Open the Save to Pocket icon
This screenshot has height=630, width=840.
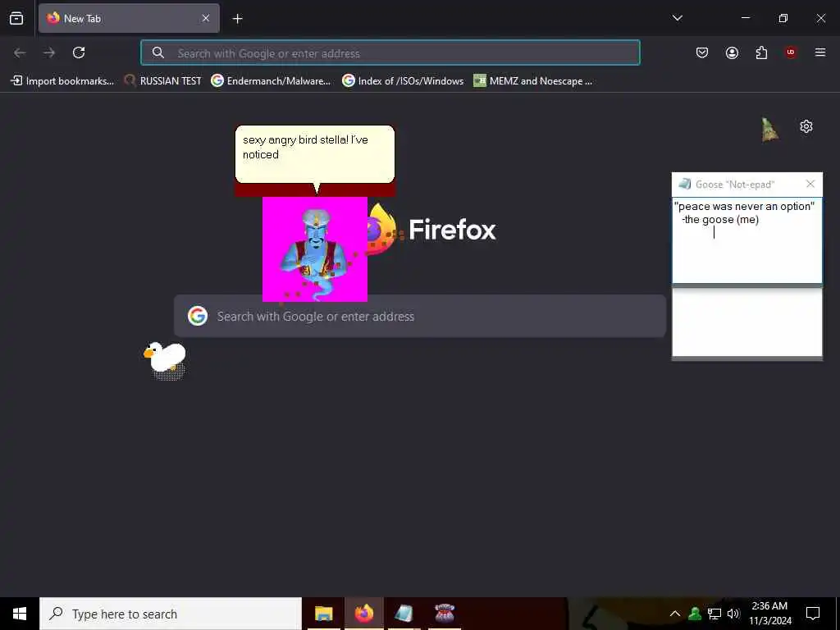[702, 52]
